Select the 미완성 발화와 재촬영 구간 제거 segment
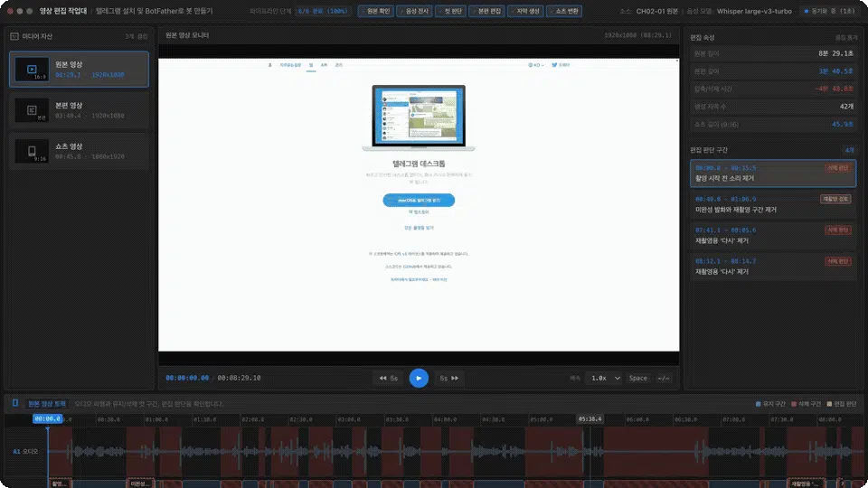The image size is (868, 488). 773,204
